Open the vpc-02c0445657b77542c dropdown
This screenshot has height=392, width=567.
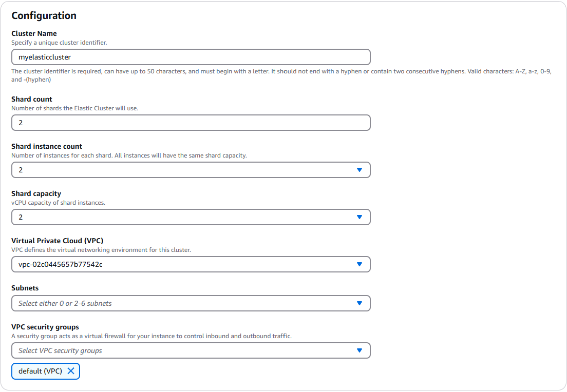pos(190,264)
